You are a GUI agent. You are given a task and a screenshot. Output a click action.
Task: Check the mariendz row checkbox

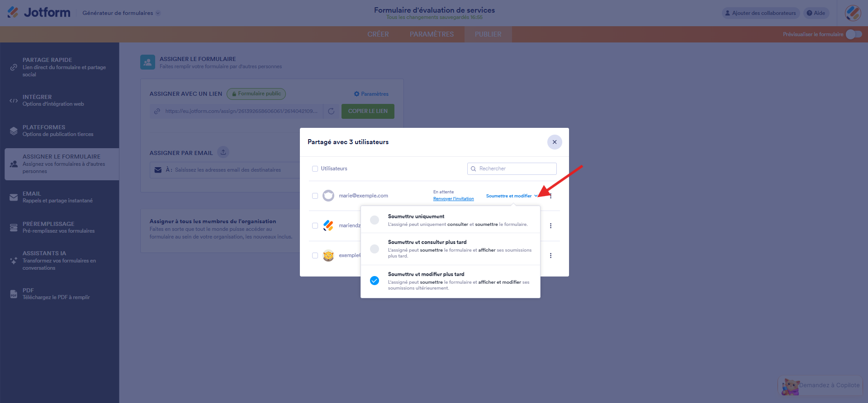point(315,225)
